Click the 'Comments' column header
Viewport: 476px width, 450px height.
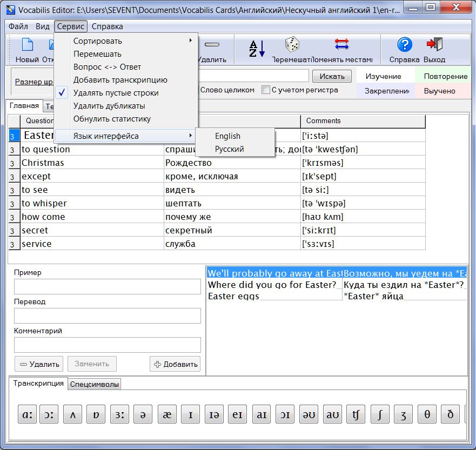pos(363,121)
